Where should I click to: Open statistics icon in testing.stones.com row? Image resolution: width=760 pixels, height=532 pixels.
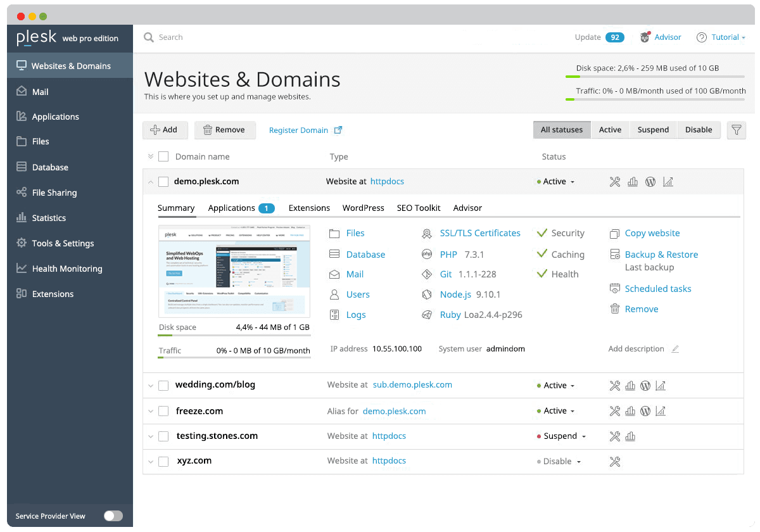(630, 436)
